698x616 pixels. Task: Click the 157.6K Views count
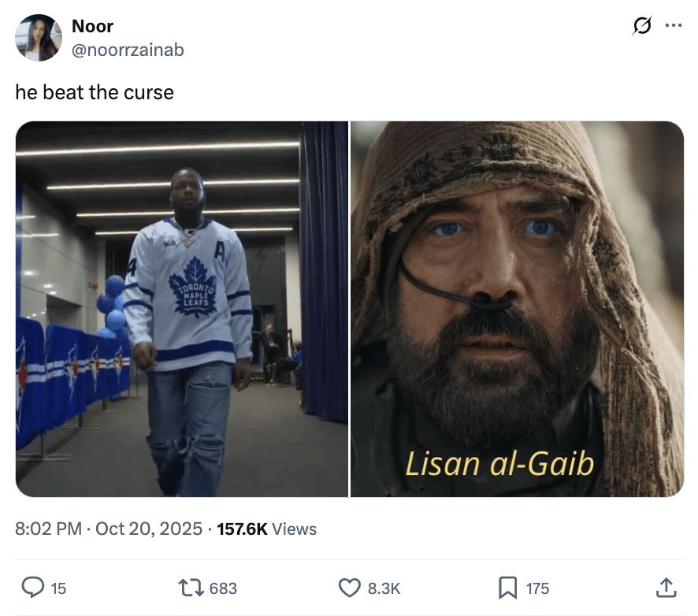click(x=266, y=529)
